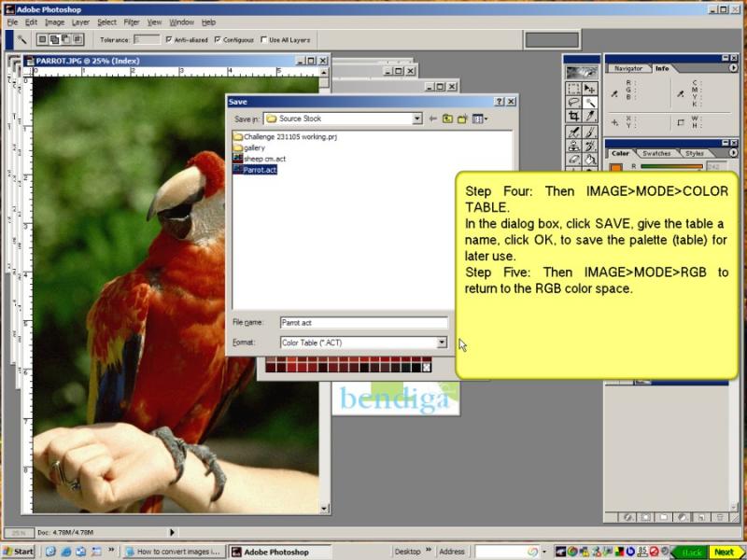Click the PARROT.JPG window scroll down arrow
This screenshot has height=560, width=747.
tap(324, 508)
